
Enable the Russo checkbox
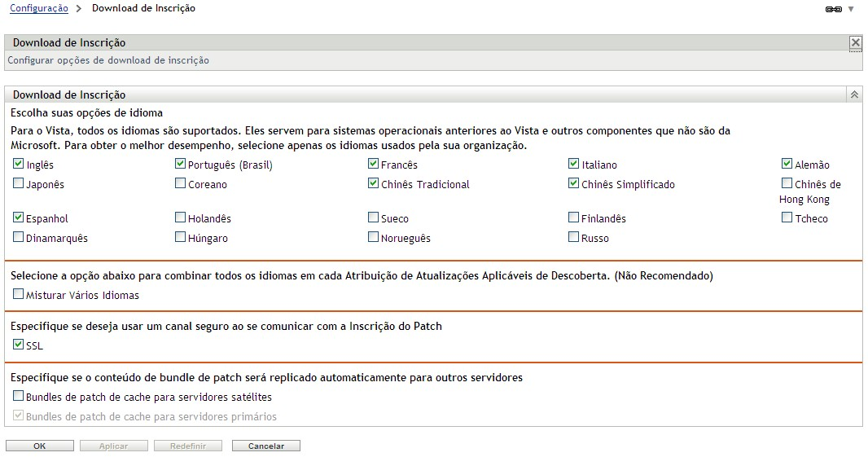[573, 237]
